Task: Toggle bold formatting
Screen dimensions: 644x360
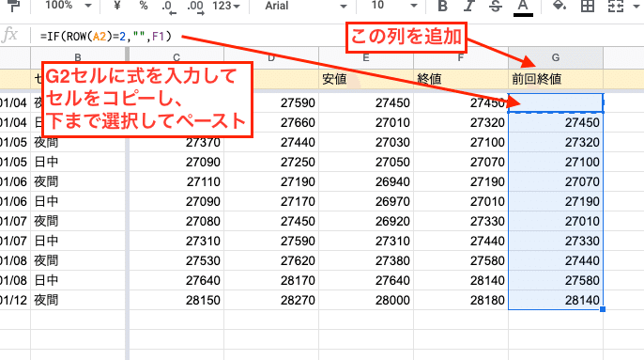Action: [442, 6]
